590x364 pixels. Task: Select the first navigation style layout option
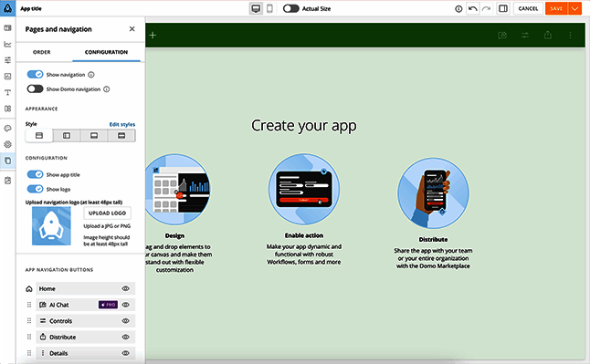39,135
